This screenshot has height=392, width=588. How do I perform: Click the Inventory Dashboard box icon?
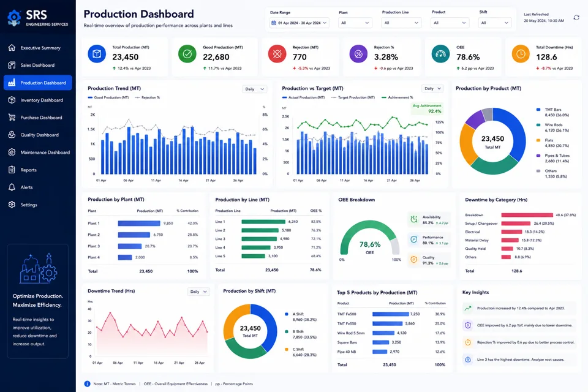12,100
